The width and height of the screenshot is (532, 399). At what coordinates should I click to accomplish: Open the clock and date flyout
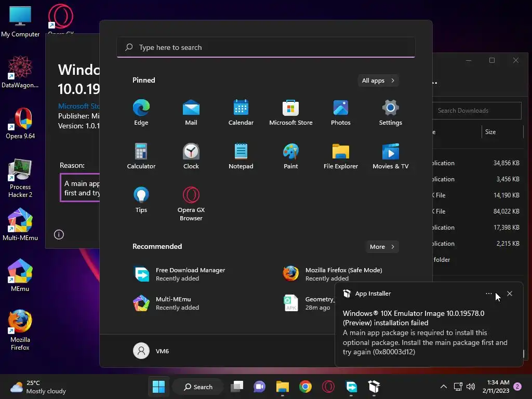[496, 387]
